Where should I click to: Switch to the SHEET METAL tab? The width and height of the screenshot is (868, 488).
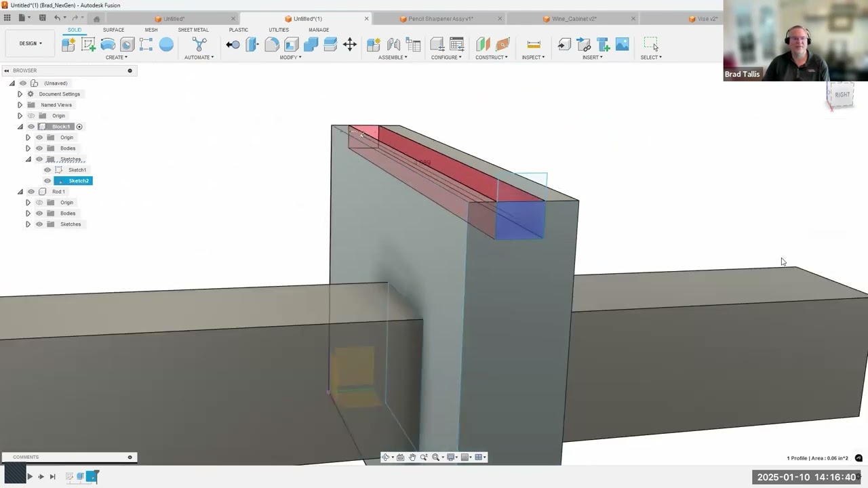(193, 30)
